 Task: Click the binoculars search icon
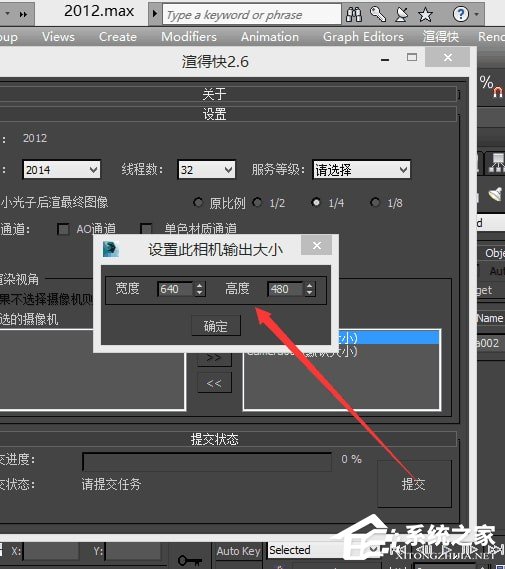pos(353,15)
